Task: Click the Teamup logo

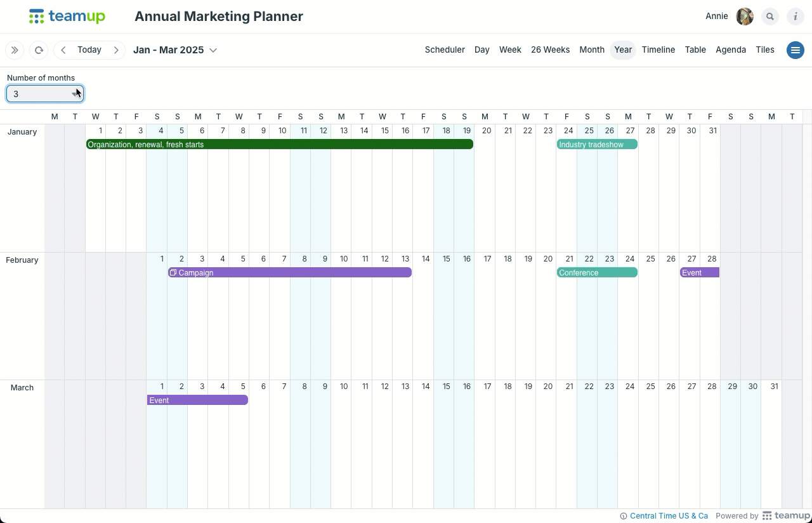Action: click(x=67, y=17)
